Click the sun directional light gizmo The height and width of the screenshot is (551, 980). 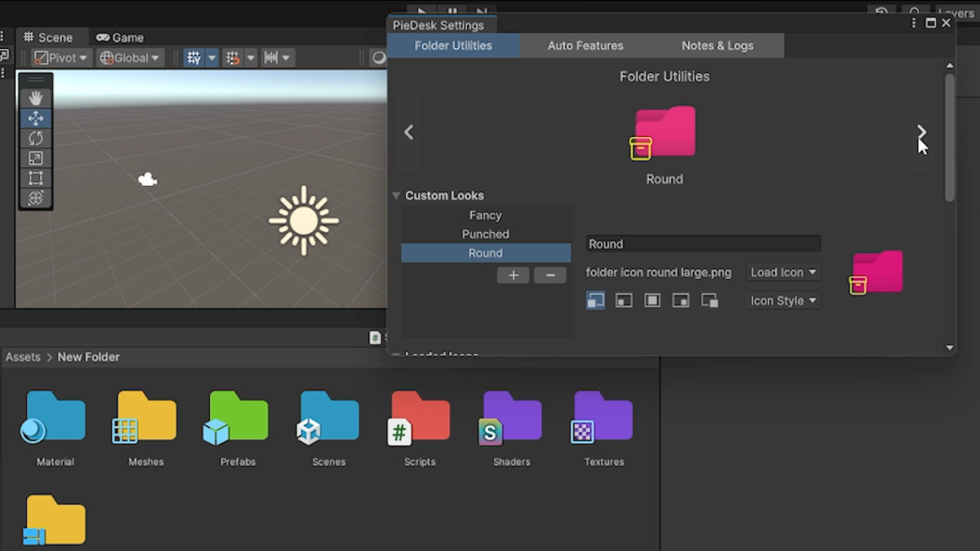point(304,220)
